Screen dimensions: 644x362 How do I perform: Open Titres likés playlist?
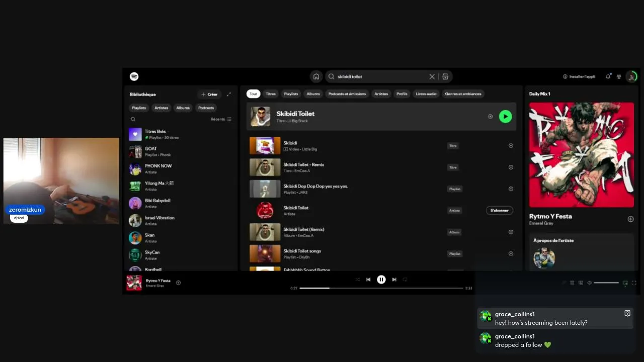tap(181, 134)
